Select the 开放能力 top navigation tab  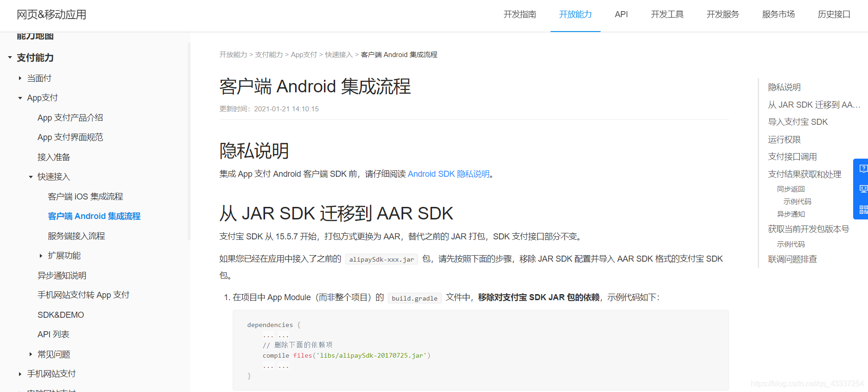(x=575, y=14)
